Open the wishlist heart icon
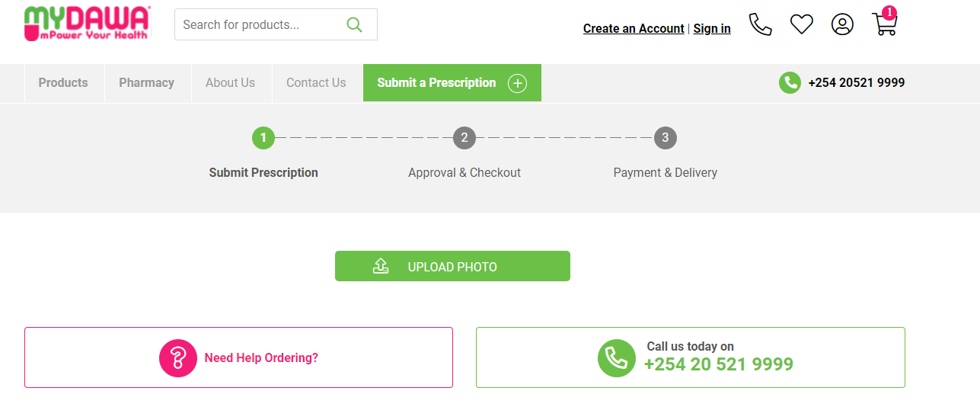Screen dimensions: 980x420 801,24
